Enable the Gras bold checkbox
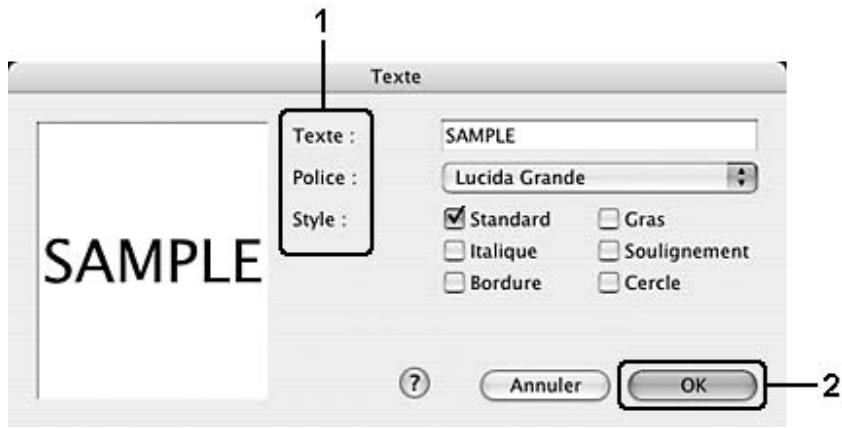Screen dimensions: 842x428 coord(609,220)
